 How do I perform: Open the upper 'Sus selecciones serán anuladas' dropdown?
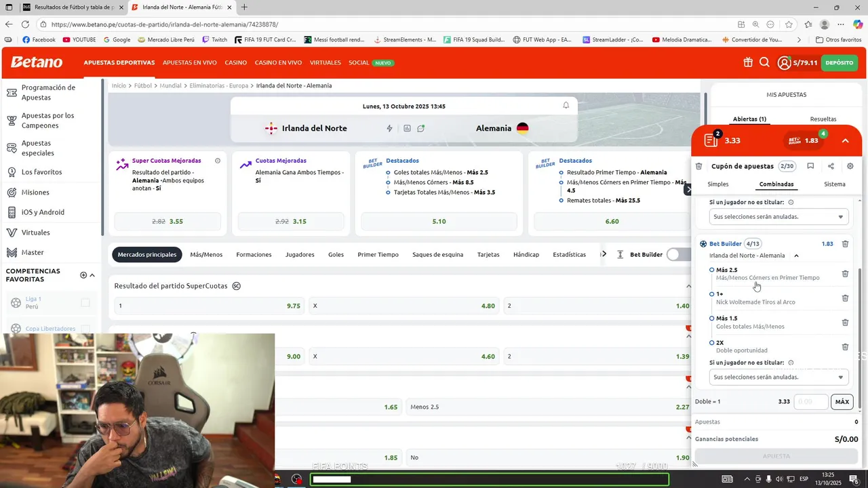click(x=778, y=217)
